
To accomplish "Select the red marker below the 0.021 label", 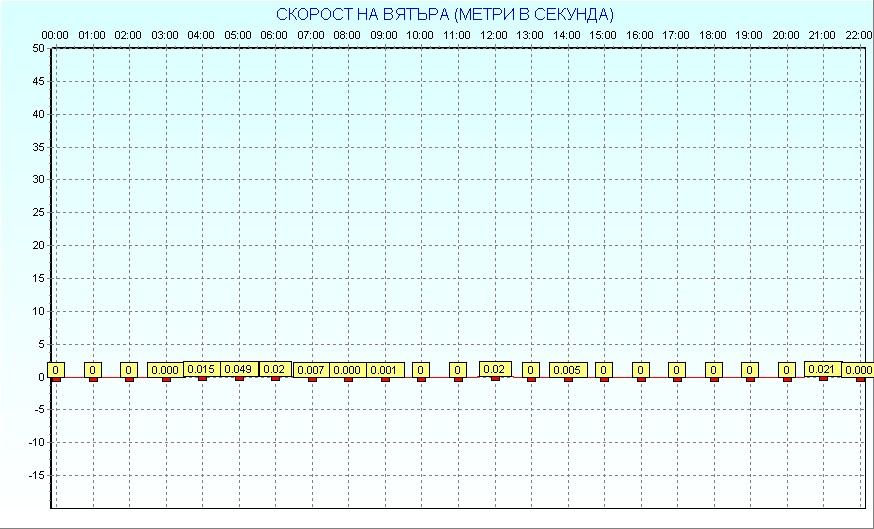I will [823, 378].
